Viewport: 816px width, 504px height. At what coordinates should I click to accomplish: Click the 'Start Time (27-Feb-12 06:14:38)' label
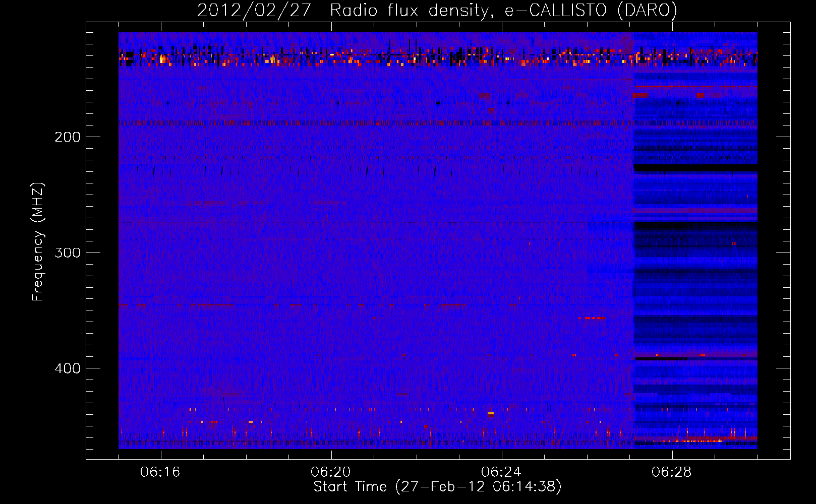[x=437, y=487]
